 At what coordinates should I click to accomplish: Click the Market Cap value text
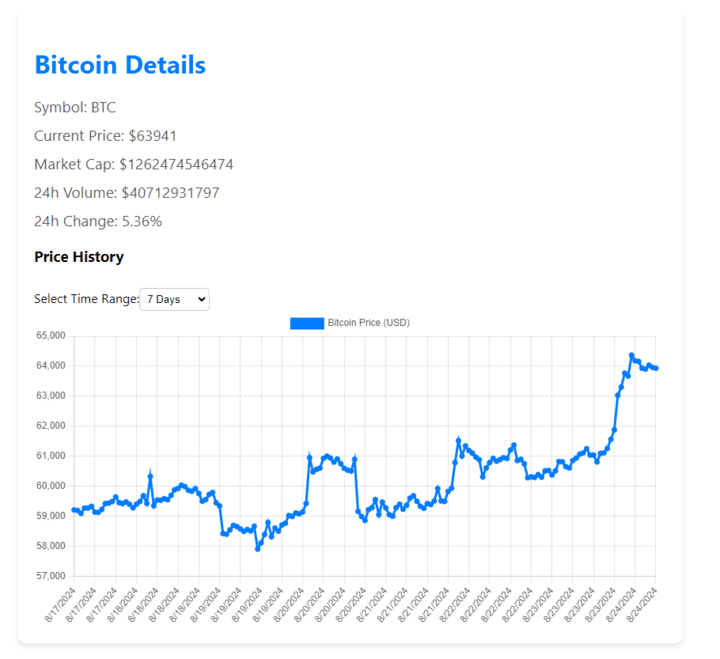(x=176, y=164)
